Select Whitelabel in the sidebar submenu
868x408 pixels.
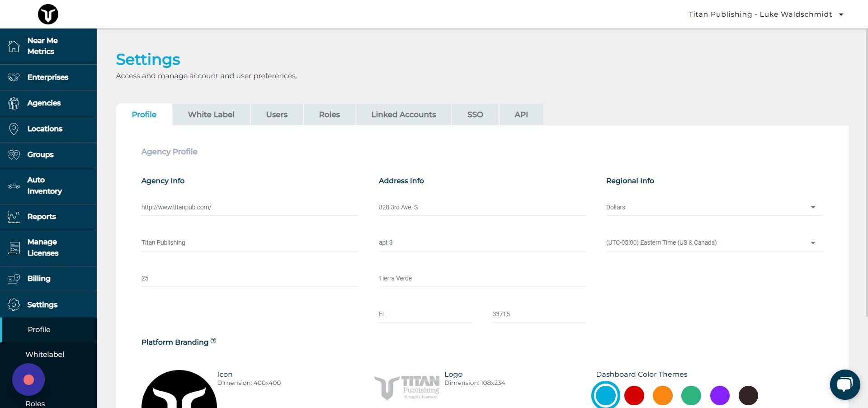pos(44,354)
